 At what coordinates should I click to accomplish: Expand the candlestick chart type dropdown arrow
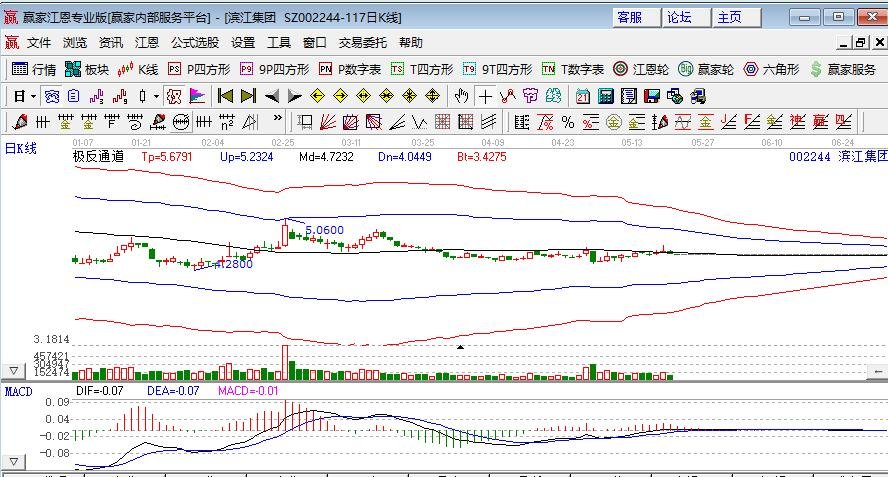coord(156,97)
